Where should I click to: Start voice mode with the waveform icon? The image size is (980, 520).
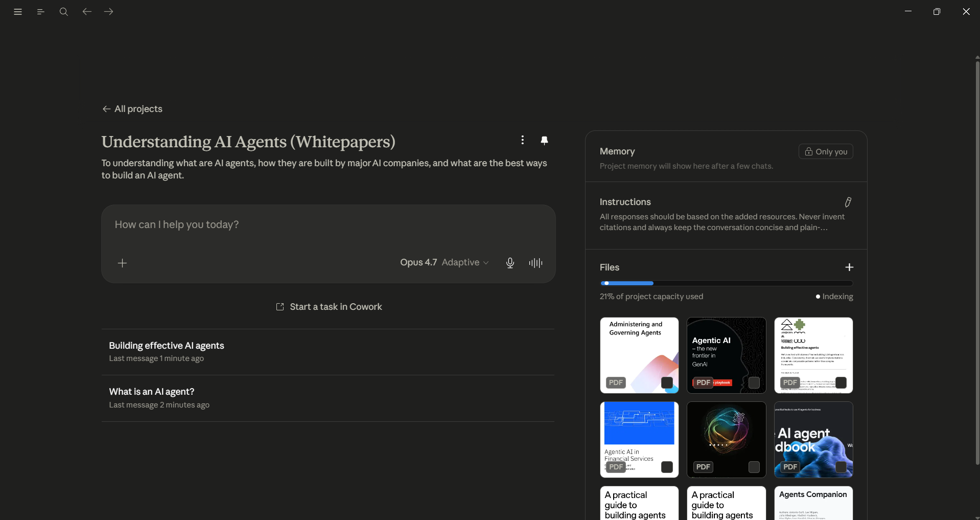(535, 263)
